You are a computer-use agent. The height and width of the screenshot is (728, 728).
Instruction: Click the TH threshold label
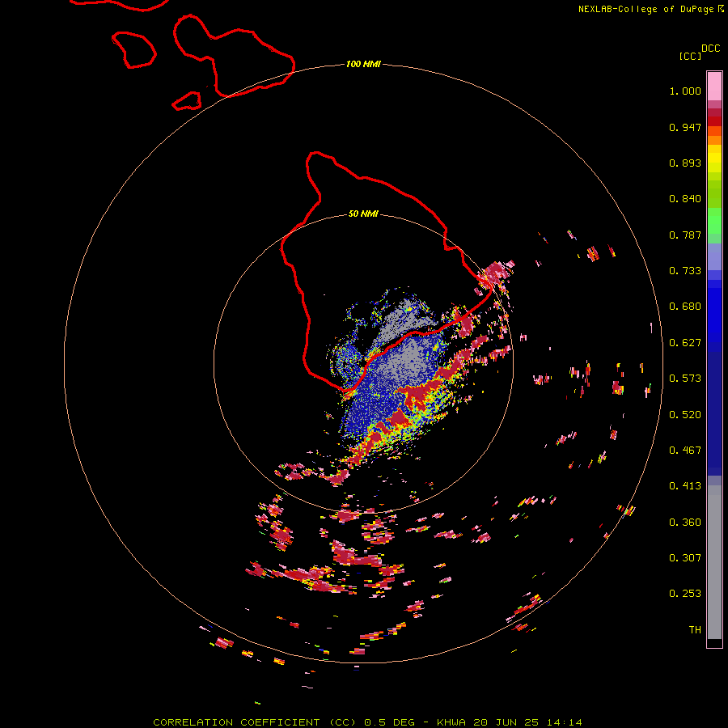click(695, 630)
